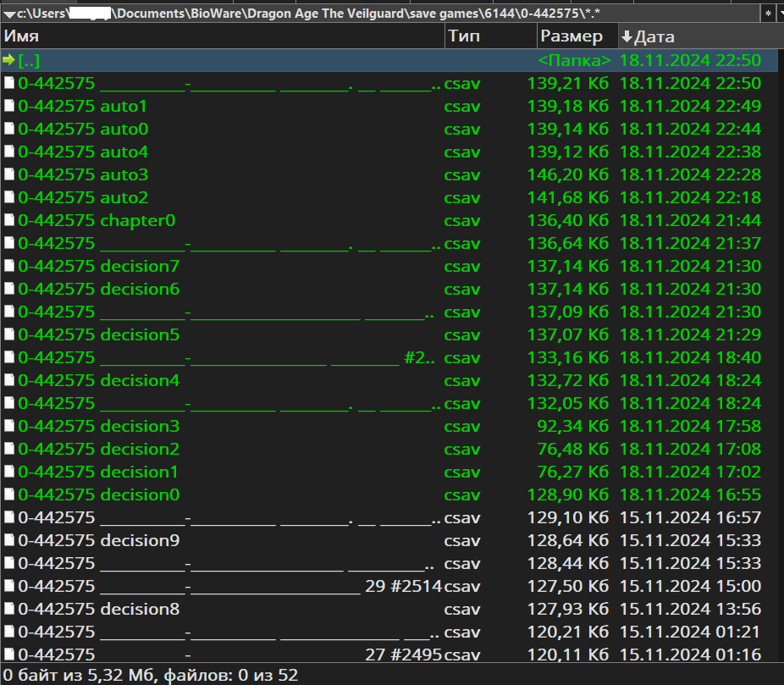
Task: Click the file icon of decision9 save
Action: pyautogui.click(x=9, y=540)
